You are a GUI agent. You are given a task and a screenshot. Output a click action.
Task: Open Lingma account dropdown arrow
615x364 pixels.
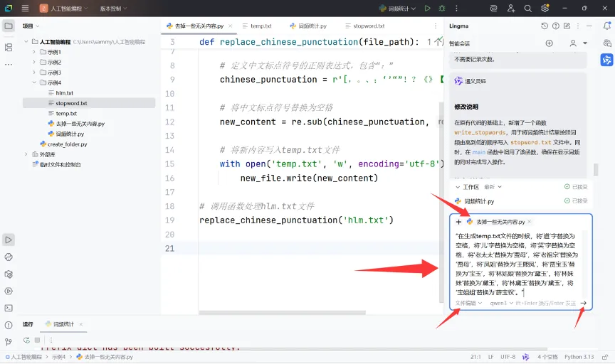pos(585,43)
